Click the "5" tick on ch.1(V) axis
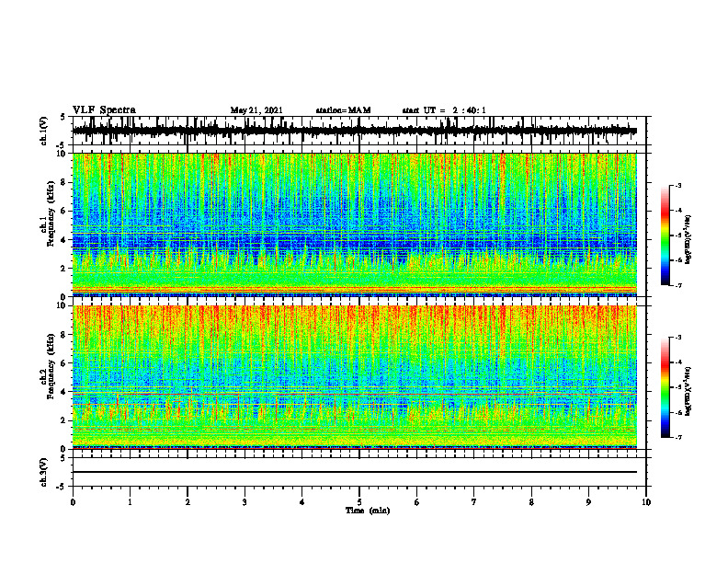Viewport: 728px width, 563px height. point(63,118)
